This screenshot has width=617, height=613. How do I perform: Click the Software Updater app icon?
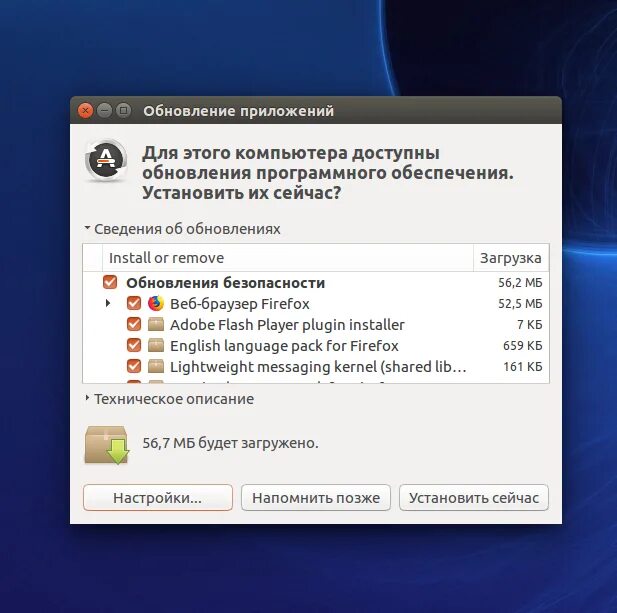(x=106, y=160)
